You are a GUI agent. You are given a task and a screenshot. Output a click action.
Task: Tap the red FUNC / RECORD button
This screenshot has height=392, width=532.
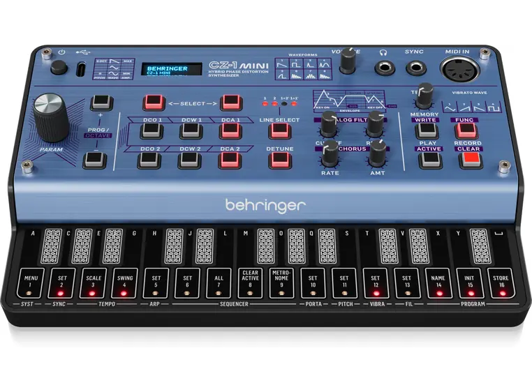coord(466,131)
